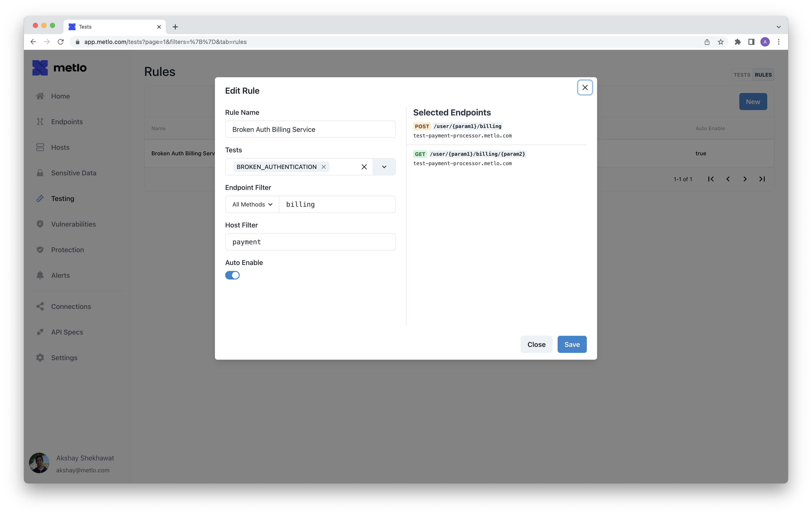Click the Vulnerabilities shield icon
The width and height of the screenshot is (812, 515).
click(40, 224)
